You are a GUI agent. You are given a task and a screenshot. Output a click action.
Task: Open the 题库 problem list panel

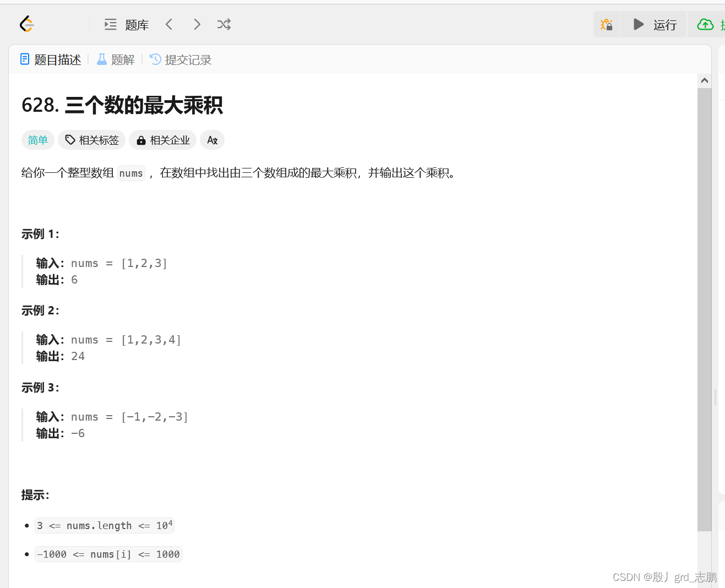click(x=127, y=25)
